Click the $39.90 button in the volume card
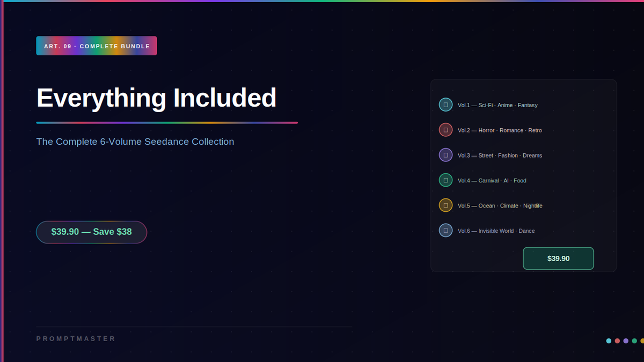Image resolution: width=644 pixels, height=362 pixels. [558, 258]
